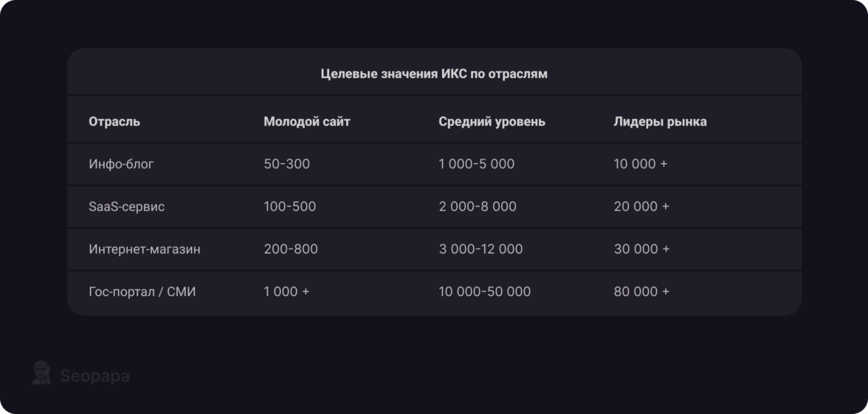
Task: Click the Seopapa mascot logo icon
Action: point(41,373)
